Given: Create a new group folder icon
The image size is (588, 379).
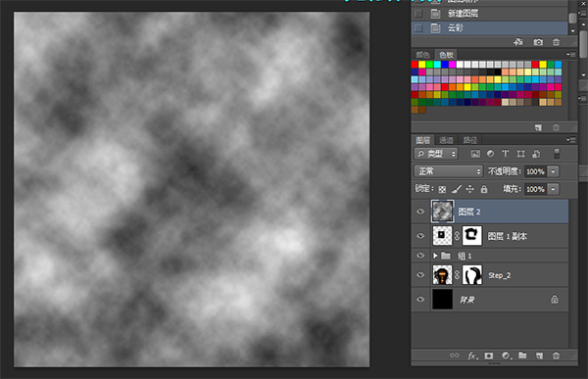Looking at the screenshot, I should (522, 355).
